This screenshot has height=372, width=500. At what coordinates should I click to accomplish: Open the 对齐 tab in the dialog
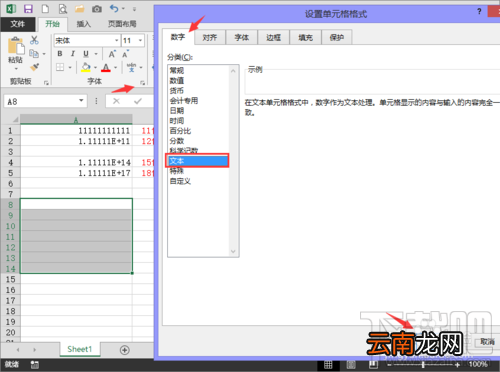pyautogui.click(x=210, y=38)
